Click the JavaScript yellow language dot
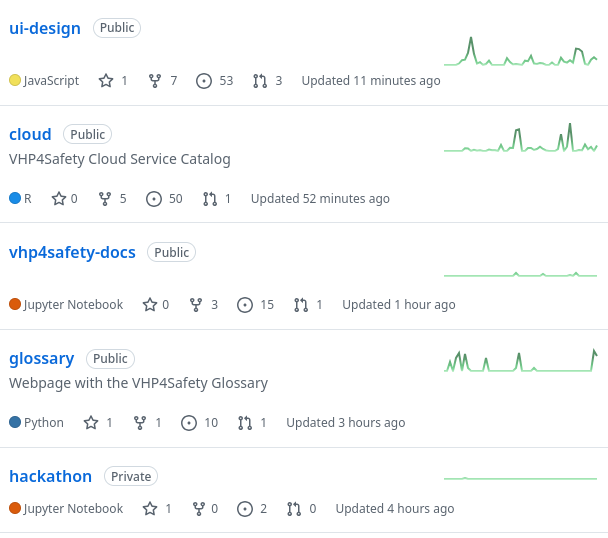The height and width of the screenshot is (538, 608). tap(15, 81)
